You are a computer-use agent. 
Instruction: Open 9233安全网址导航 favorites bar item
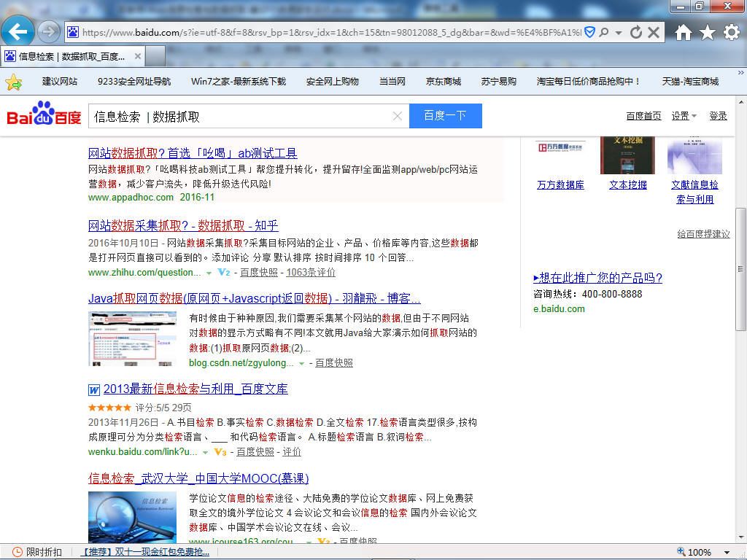point(134,82)
